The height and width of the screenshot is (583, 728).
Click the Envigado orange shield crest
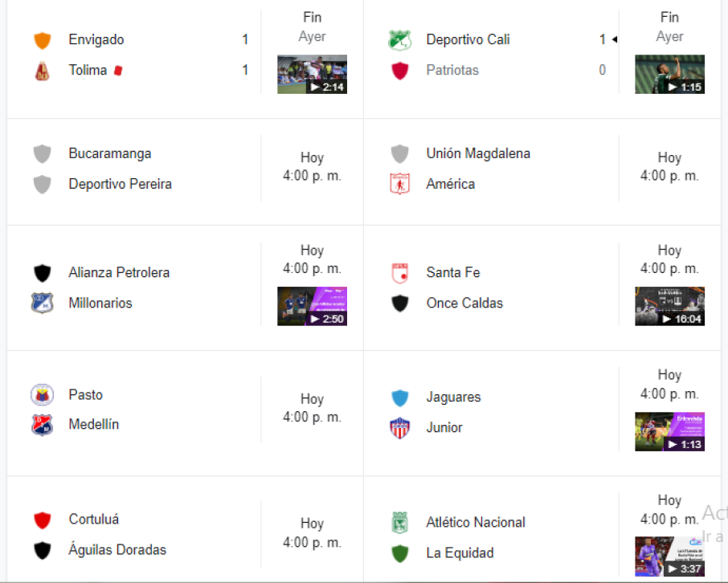43,40
